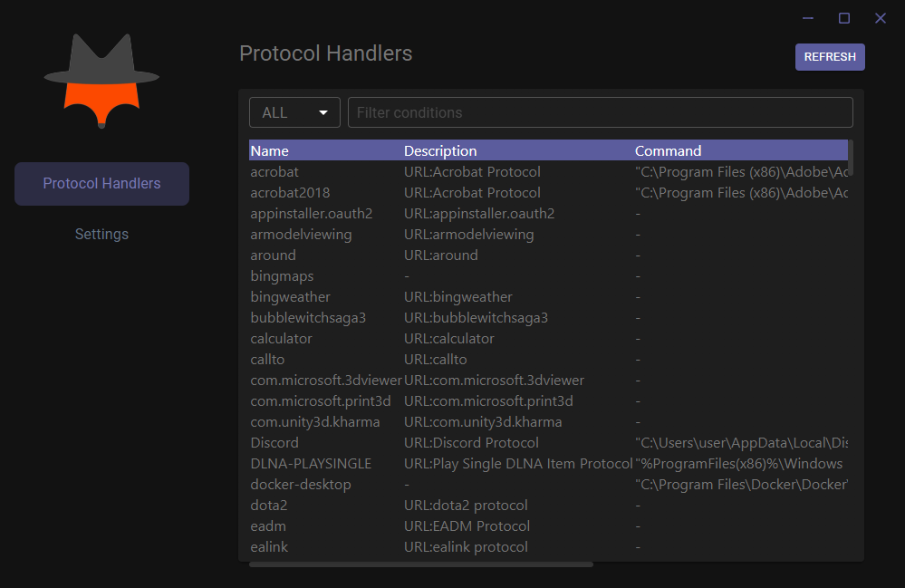Select the docker-desktop name cell
Viewport: 905px width, 588px height.
point(301,484)
